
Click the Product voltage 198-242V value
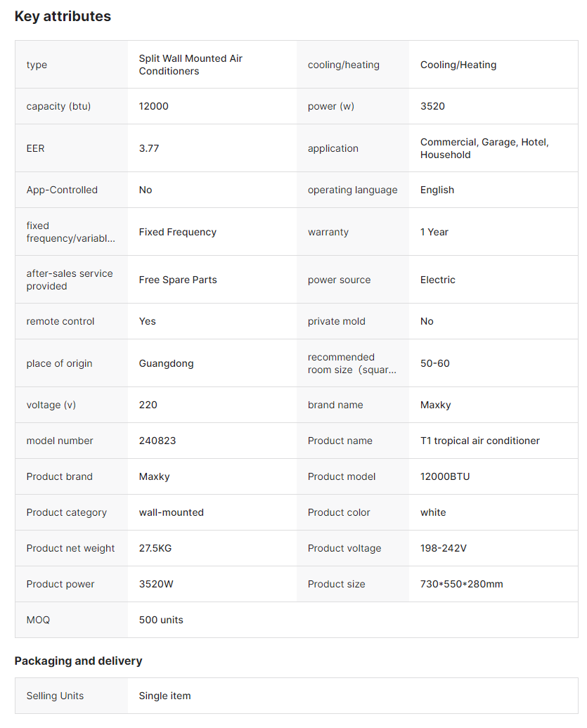[444, 548]
